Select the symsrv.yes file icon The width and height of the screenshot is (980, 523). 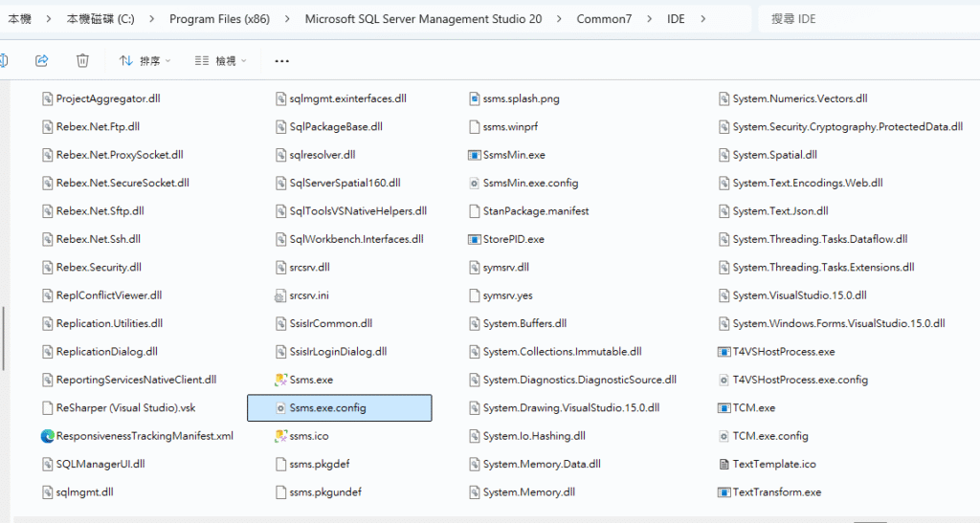[475, 295]
